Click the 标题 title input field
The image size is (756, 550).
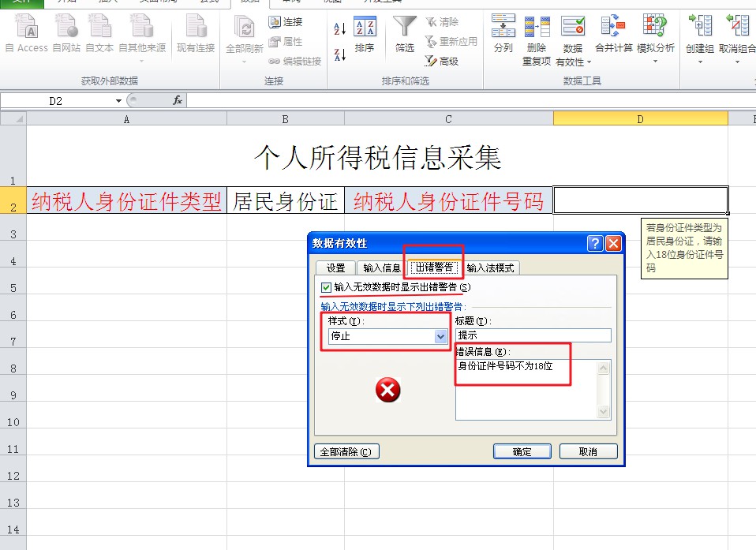coord(533,335)
